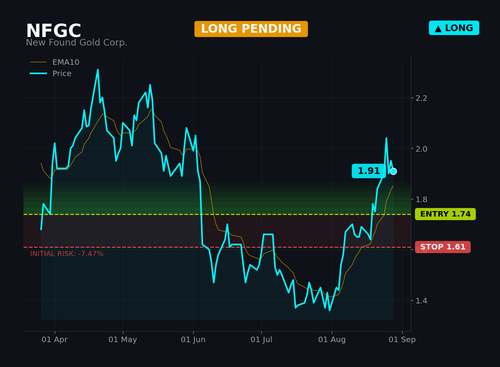
Task: Select the STOP 1.61 price label
Action: click(x=443, y=247)
